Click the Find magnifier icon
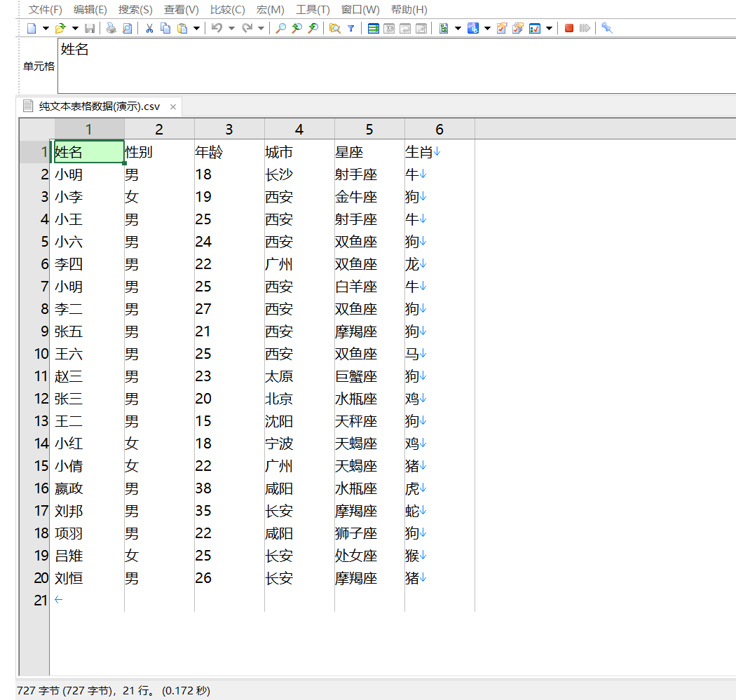 coord(280,28)
